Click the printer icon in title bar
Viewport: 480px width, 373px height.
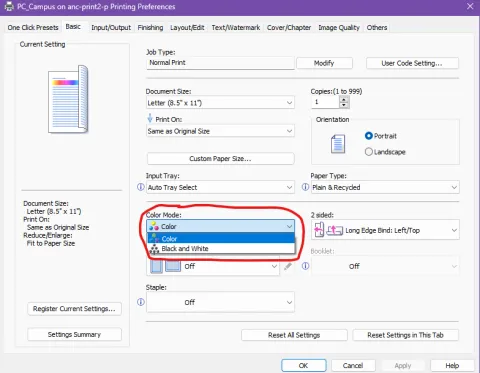pos(9,6)
